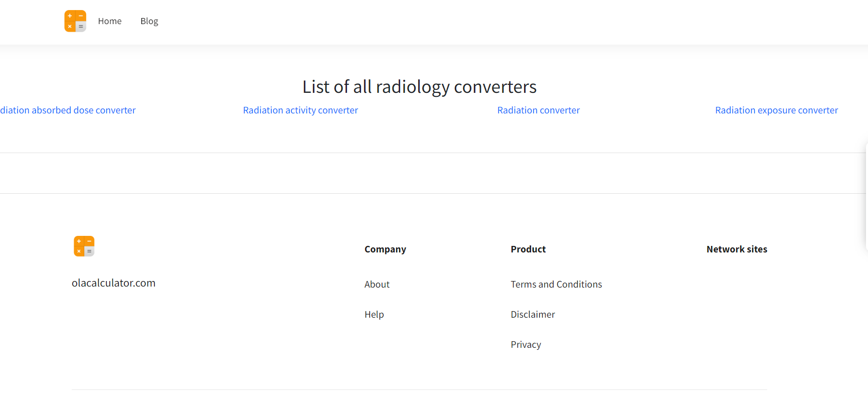Screen dimensions: 868x405
Task: Click the plus sign on the logo icon
Action: [70, 16]
